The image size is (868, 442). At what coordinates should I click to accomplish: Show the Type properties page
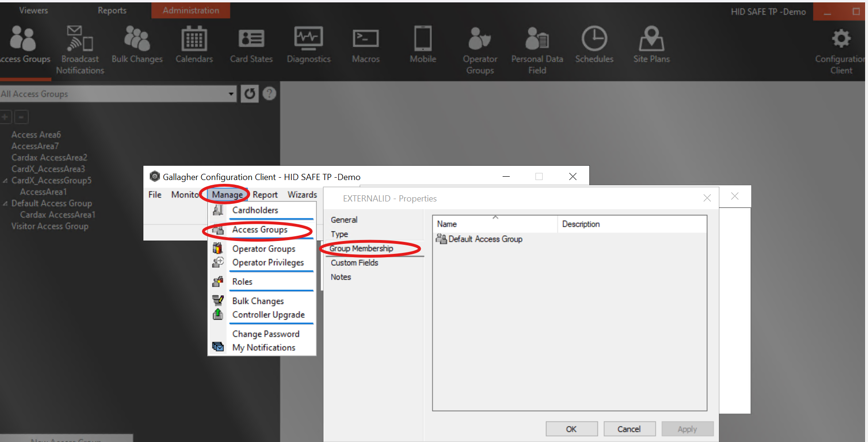(x=339, y=234)
